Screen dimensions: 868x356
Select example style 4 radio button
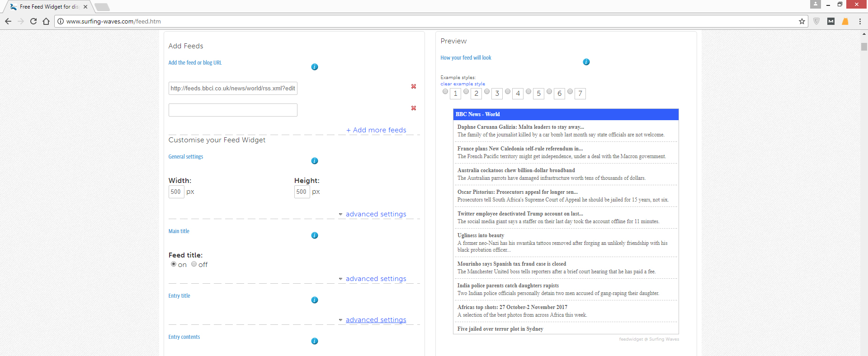[x=508, y=91]
